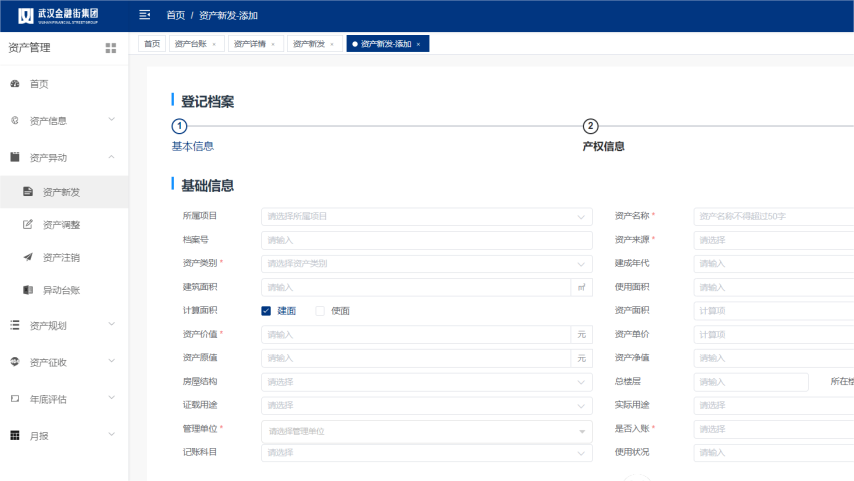Open 资产注销 in the sidebar
This screenshot has height=481, width=854.
(x=62, y=258)
